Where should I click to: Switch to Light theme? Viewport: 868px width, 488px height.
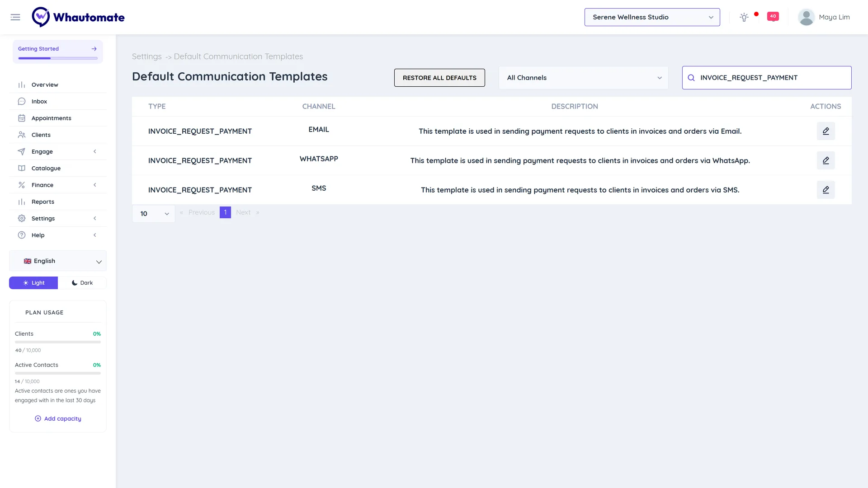point(33,283)
